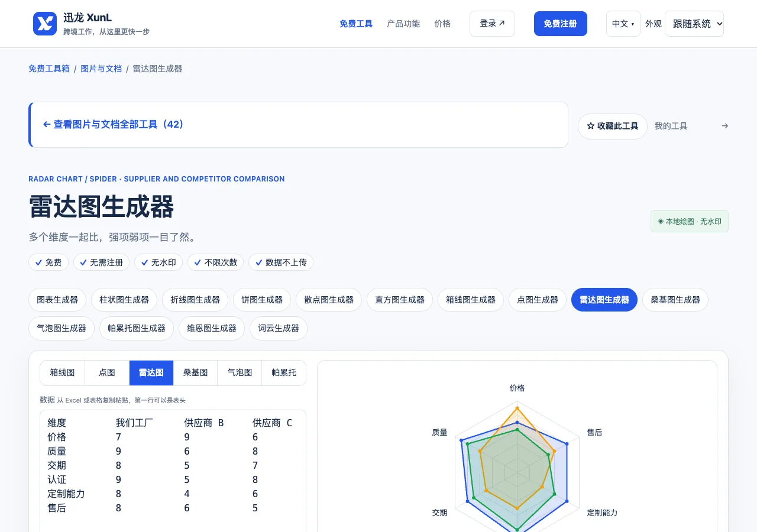The width and height of the screenshot is (757, 532).
Task: Open the 维恩图生成器 tool chip
Action: pyautogui.click(x=212, y=328)
